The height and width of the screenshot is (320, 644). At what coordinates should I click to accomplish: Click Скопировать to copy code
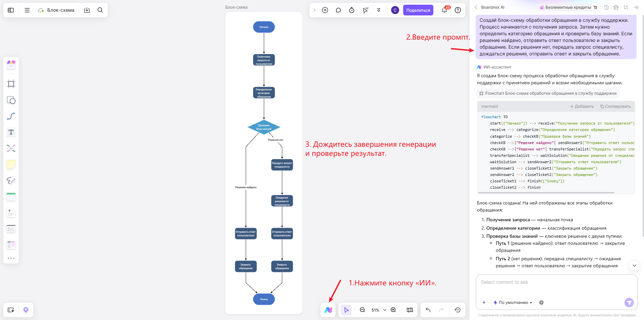pos(615,106)
